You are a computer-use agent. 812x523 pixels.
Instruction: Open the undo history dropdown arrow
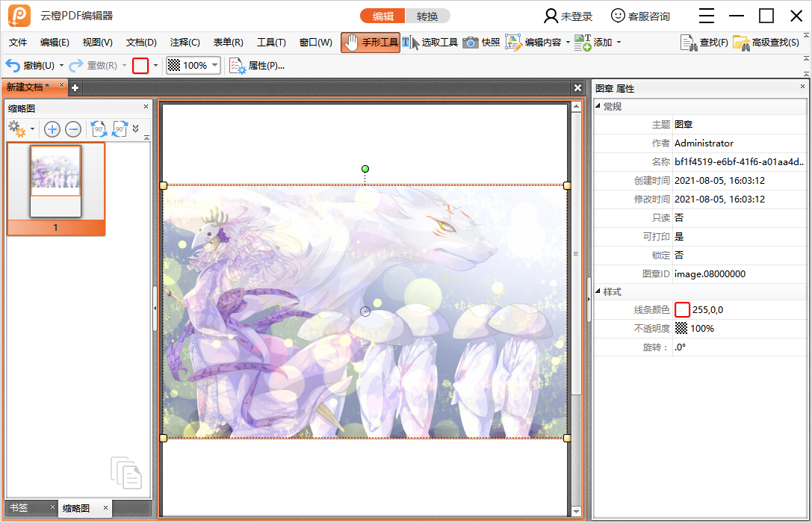tap(61, 66)
